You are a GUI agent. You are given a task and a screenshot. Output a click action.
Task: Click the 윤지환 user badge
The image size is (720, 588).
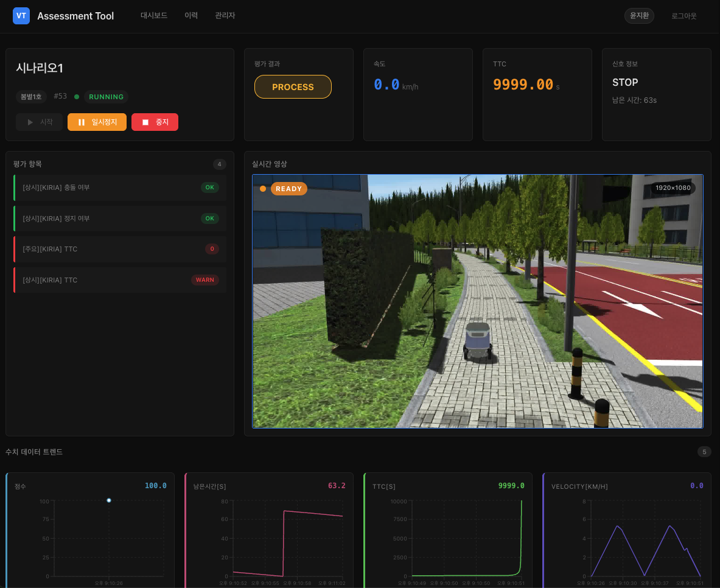(x=639, y=16)
